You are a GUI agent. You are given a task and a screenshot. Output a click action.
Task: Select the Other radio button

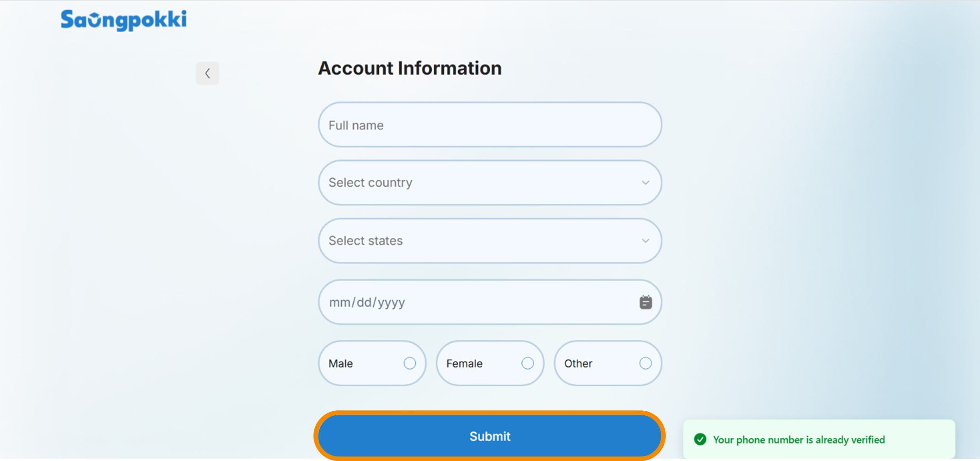coord(646,363)
